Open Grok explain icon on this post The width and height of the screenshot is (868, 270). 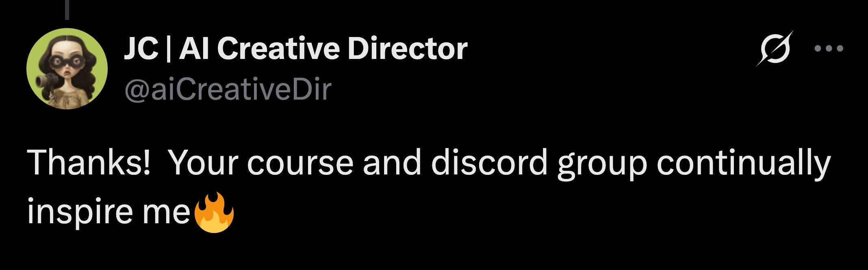(775, 48)
